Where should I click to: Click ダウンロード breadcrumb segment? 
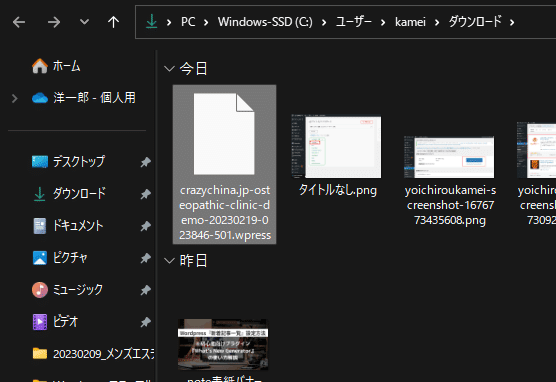click(475, 22)
